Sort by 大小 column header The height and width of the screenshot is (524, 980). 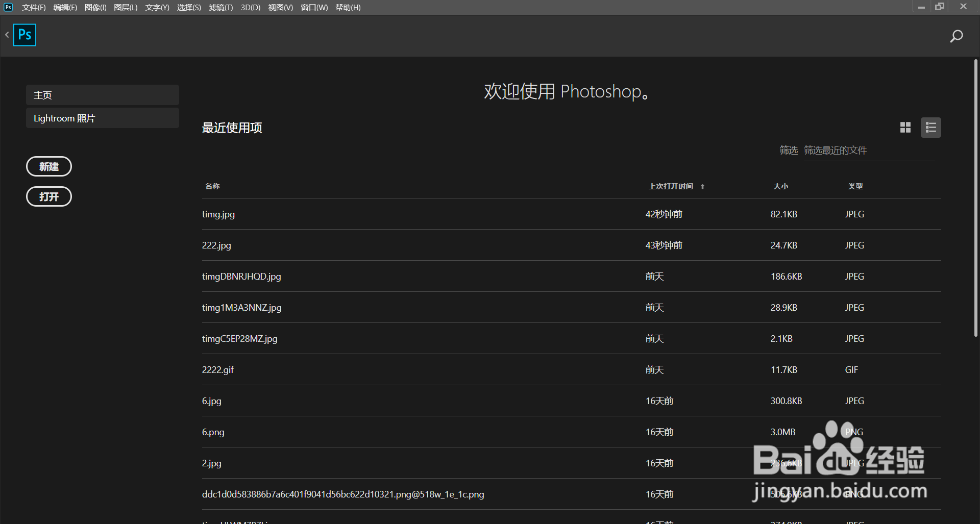click(x=781, y=186)
